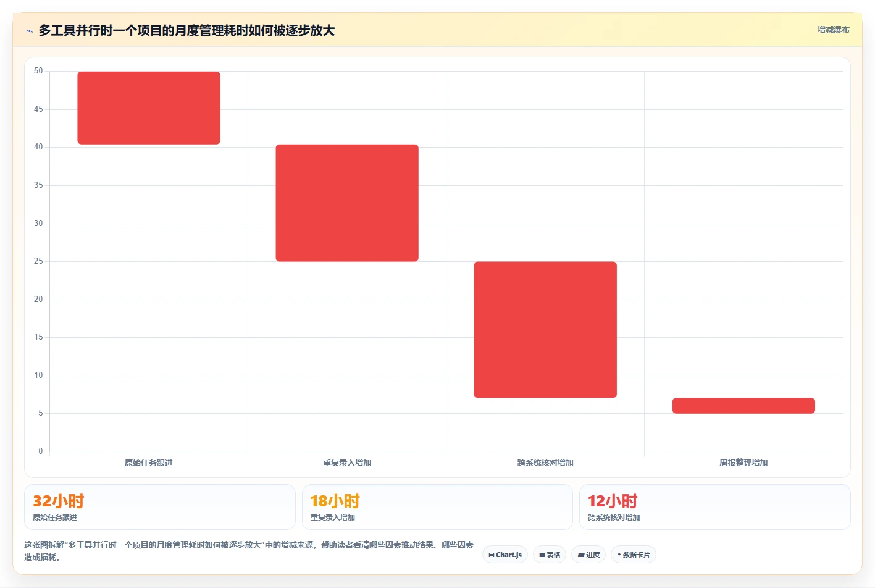Viewport: 875px width, 588px height.
Task: Click the x-axis label 重复录入增加
Action: pos(347,463)
